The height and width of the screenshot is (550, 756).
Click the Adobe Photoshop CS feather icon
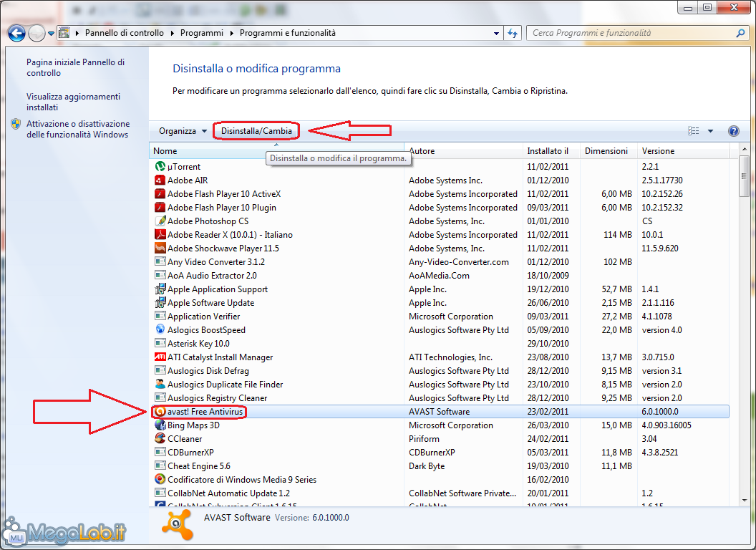[160, 221]
